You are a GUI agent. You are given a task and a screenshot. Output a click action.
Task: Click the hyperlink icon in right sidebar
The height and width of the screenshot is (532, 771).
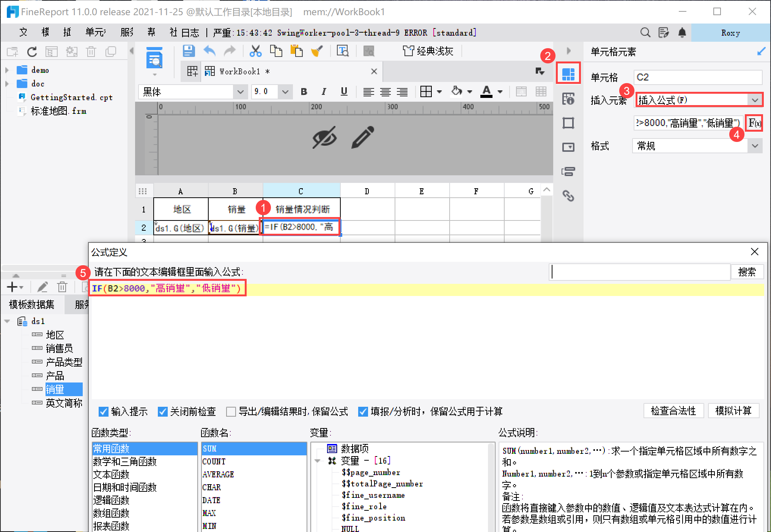[568, 196]
